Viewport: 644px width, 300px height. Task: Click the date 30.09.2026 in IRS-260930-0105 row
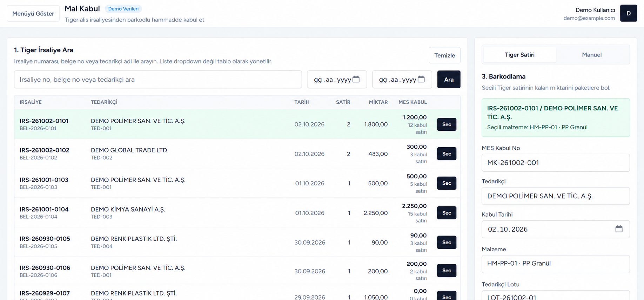[x=310, y=243]
